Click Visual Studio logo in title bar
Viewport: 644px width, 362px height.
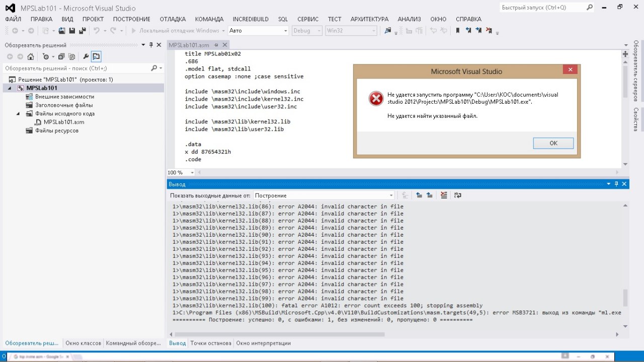10,8
